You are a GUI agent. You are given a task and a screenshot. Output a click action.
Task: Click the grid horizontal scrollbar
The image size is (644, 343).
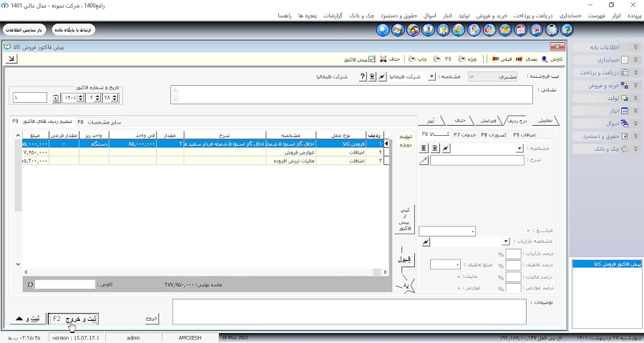pos(205,272)
